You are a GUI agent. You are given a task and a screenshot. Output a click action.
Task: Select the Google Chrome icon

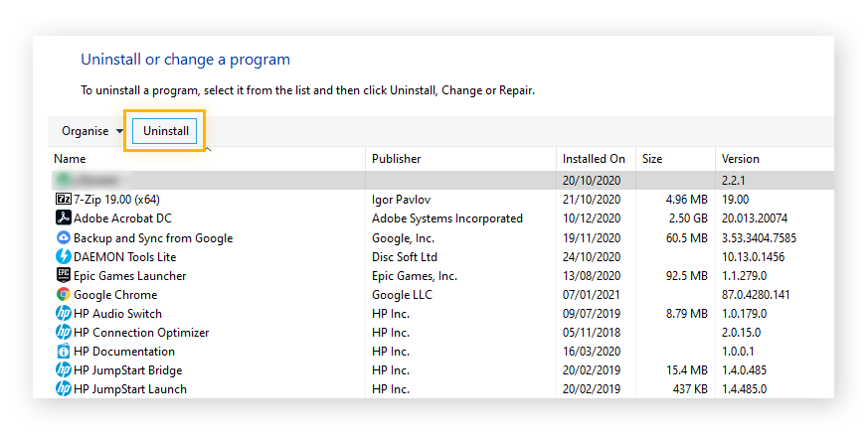pos(63,295)
